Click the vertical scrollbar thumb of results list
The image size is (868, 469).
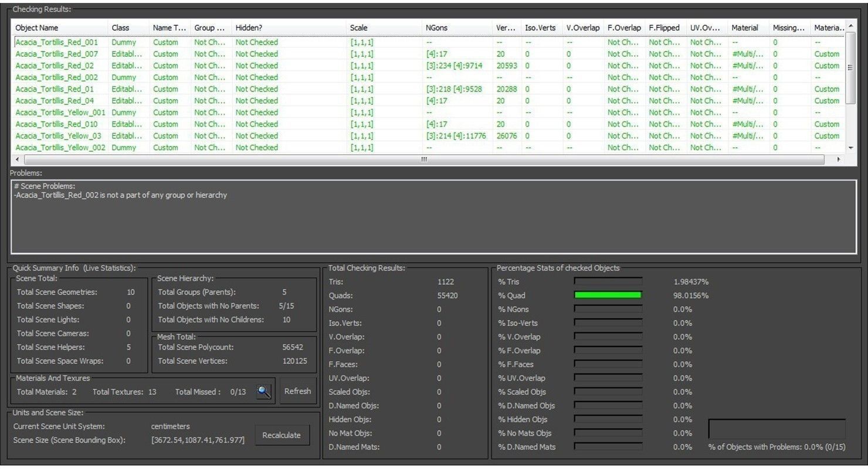[x=850, y=69]
